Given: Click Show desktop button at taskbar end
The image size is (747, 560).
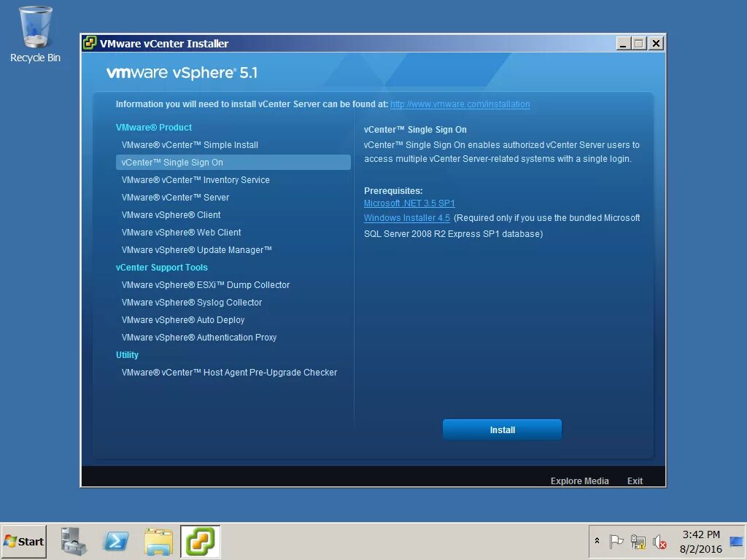Looking at the screenshot, I should (x=736, y=542).
